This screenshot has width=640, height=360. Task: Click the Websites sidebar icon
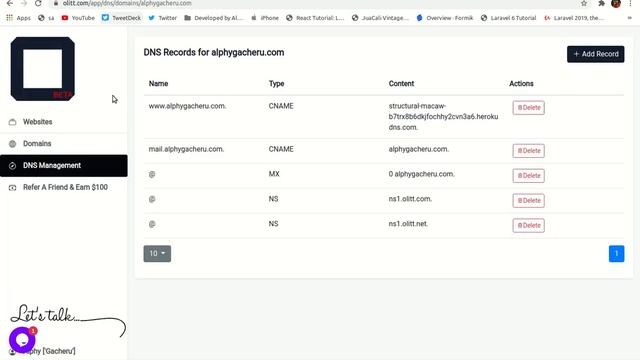[x=12, y=122]
